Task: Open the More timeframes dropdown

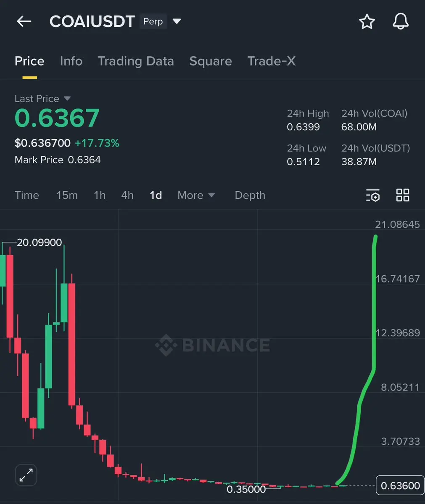Action: (x=196, y=195)
